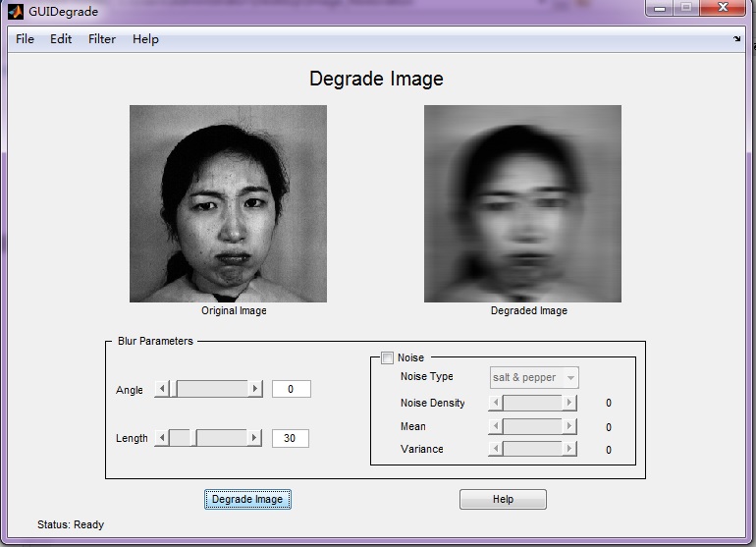Image resolution: width=756 pixels, height=547 pixels.
Task: Click the Angle slider left arrow
Action: tap(161, 389)
